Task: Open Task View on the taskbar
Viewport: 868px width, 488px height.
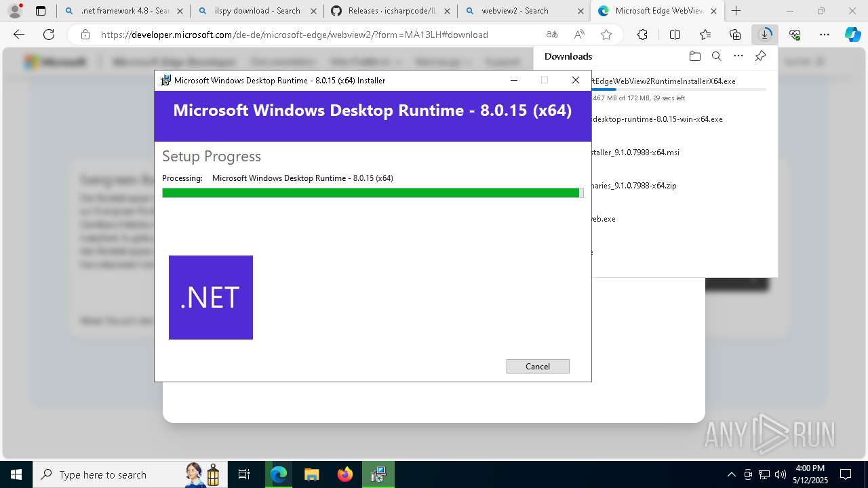Action: tap(244, 474)
